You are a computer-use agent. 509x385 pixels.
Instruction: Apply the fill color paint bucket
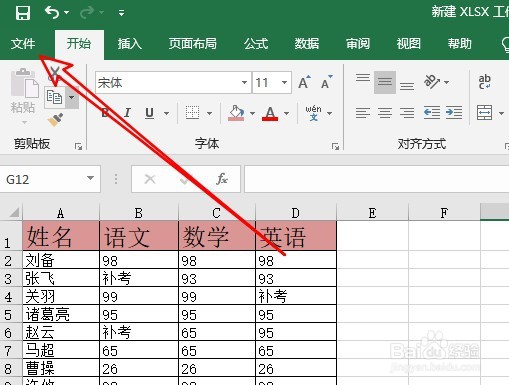(x=236, y=113)
